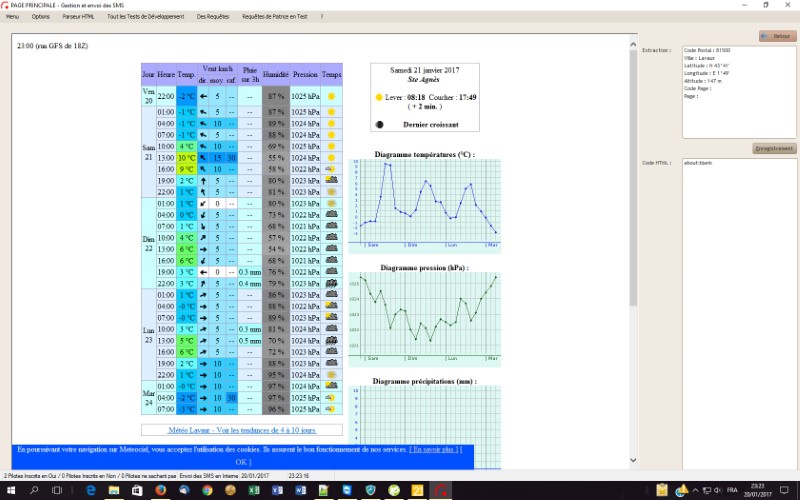Click the Pluie sur 3h column header
Viewport: 800px width, 500px height.
[x=250, y=74]
